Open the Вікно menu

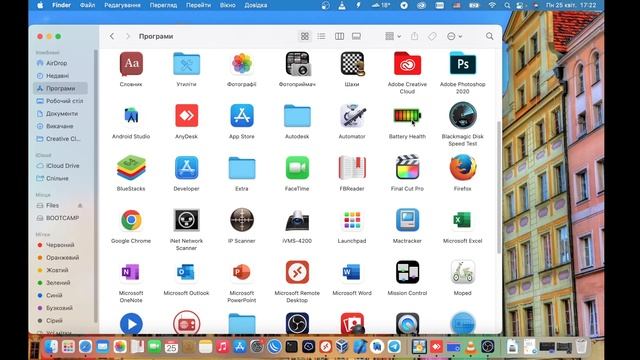click(227, 5)
